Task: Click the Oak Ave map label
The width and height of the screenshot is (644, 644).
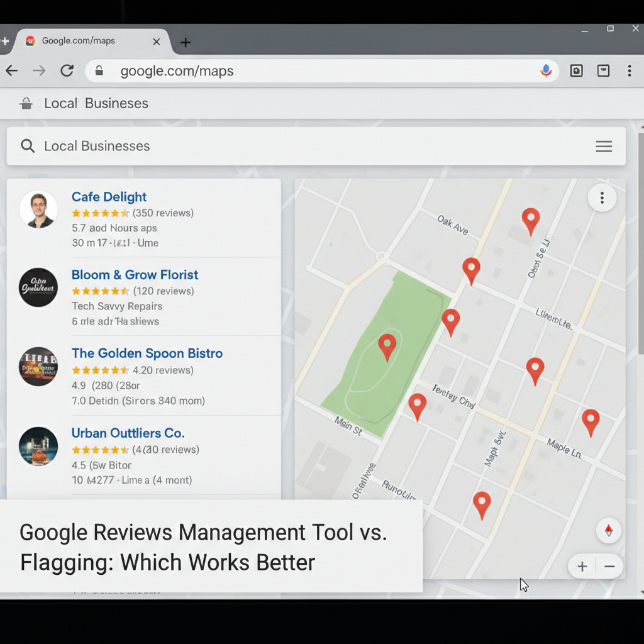Action: pos(453,225)
